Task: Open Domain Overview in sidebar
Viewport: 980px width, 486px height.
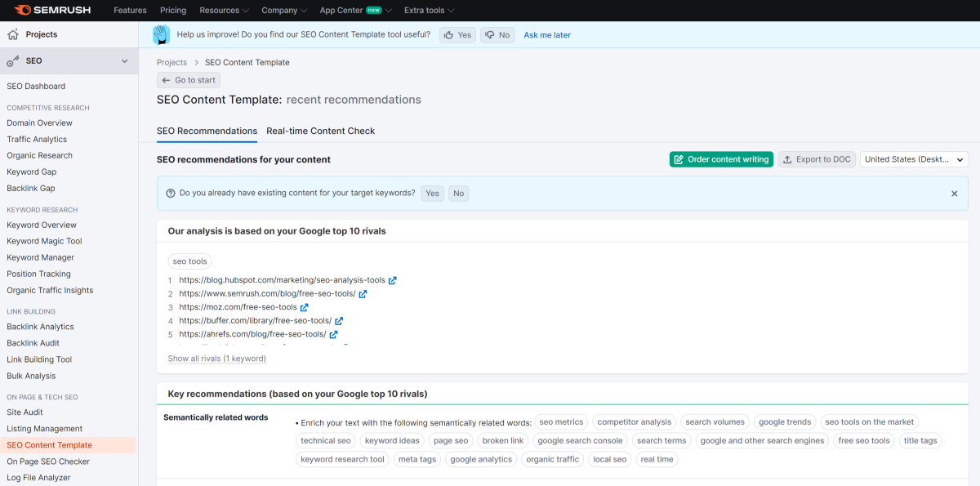Action: (39, 123)
